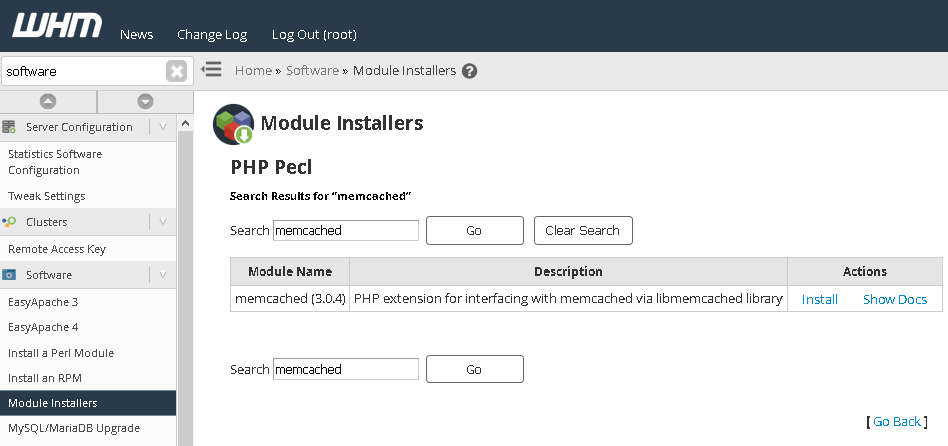Select Module Installers in sidebar
This screenshot has height=446, width=948.
pos(88,403)
